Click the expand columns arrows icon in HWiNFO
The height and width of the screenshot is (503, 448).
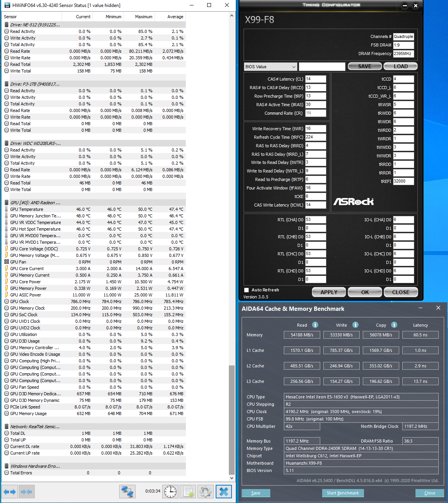coord(10,492)
